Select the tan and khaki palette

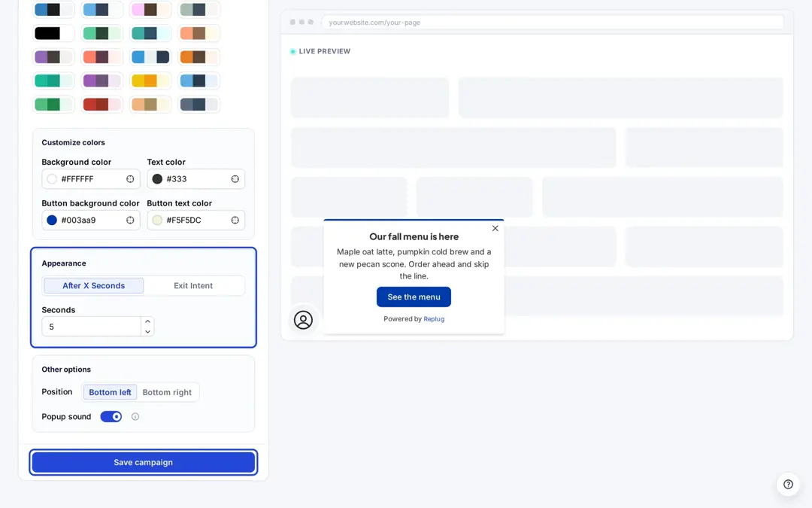tap(150, 105)
